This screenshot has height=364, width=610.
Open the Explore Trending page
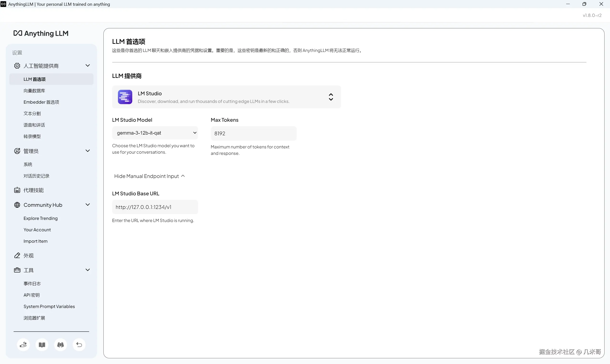click(41, 218)
